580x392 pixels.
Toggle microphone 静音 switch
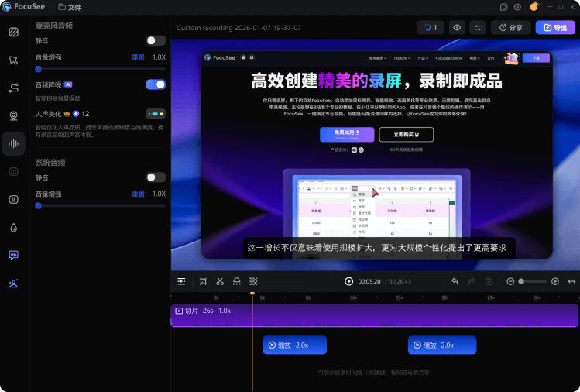[156, 41]
